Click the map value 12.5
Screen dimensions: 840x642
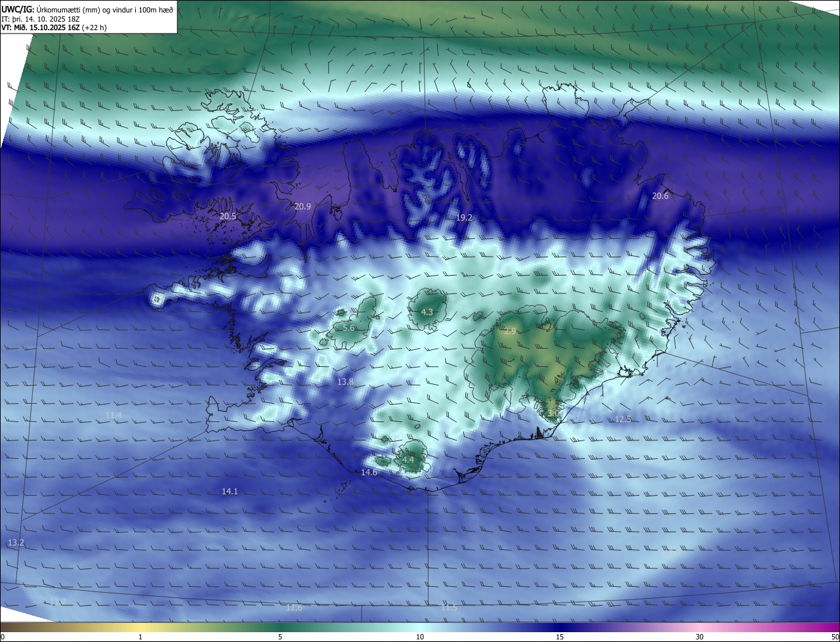click(623, 419)
